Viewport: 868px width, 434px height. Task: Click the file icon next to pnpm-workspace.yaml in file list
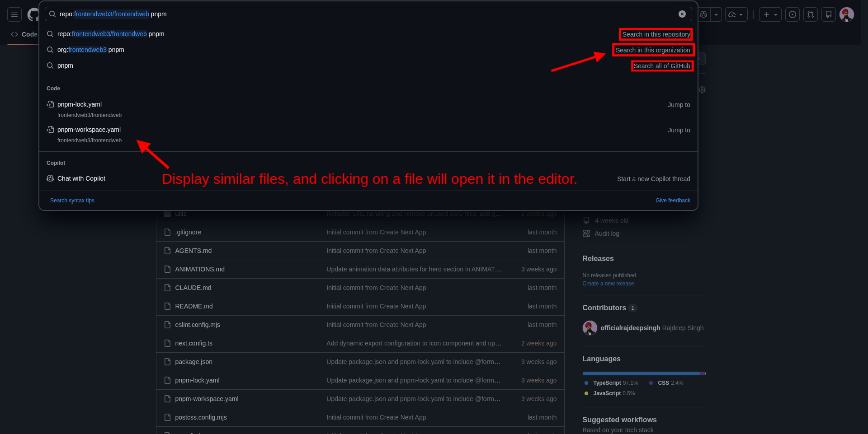pyautogui.click(x=167, y=399)
